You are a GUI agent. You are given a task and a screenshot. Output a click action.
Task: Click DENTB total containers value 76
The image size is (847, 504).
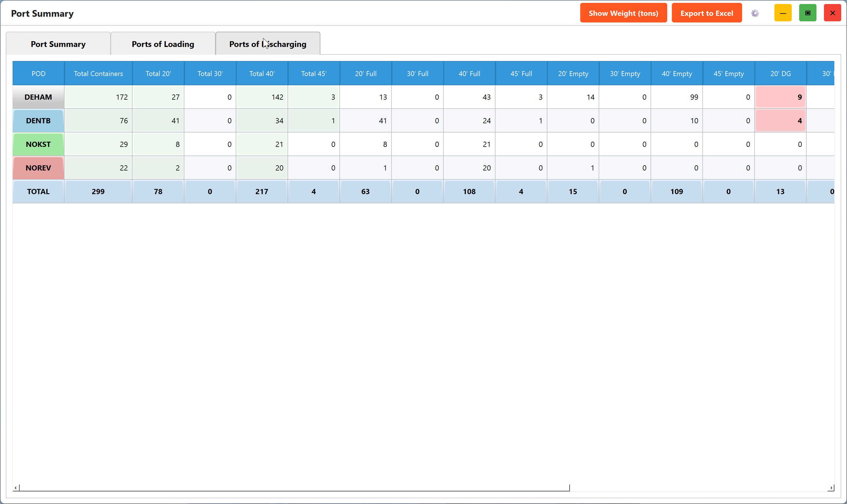(x=99, y=121)
